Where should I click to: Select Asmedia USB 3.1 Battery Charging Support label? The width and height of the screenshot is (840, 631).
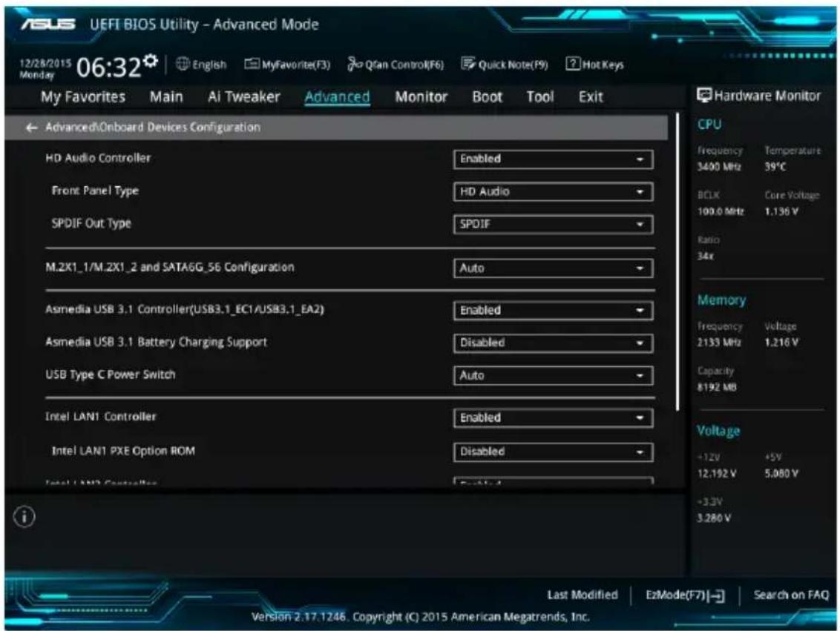156,342
